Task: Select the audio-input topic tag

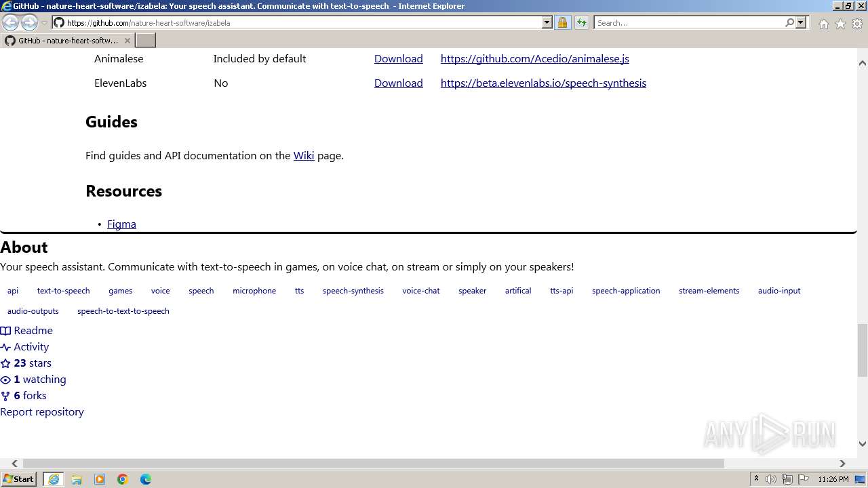Action: [779, 291]
